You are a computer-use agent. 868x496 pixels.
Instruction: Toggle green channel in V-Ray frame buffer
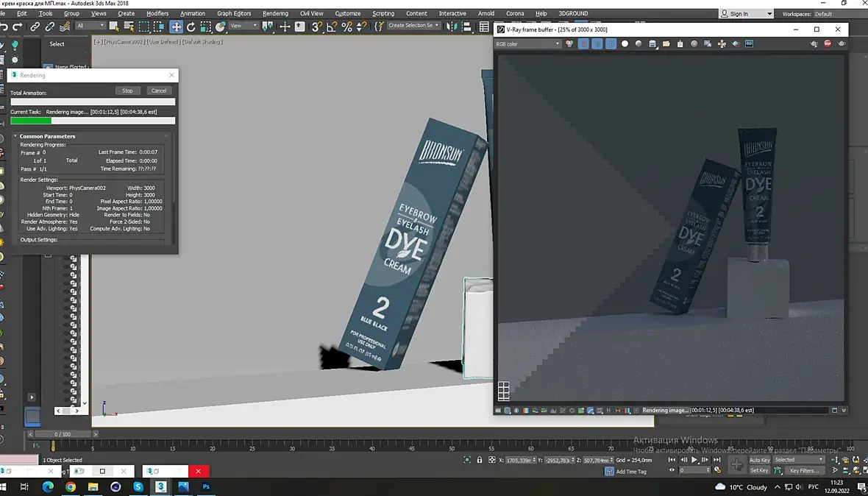point(597,43)
